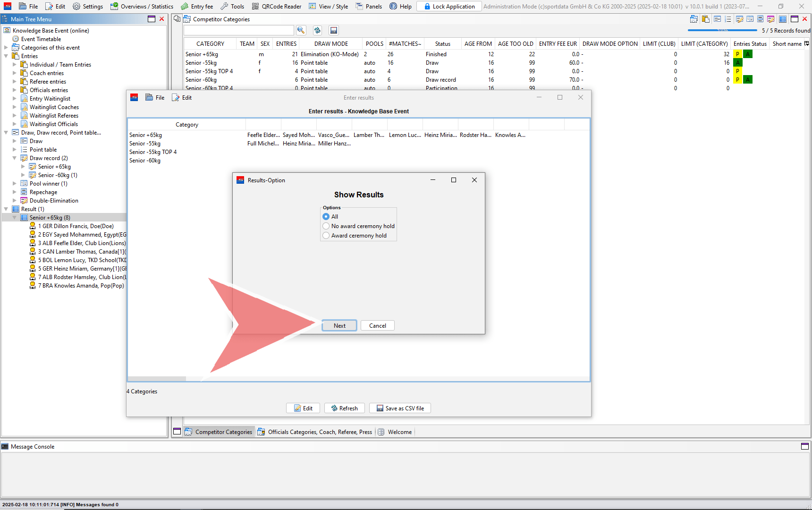The height and width of the screenshot is (510, 812).
Task: Open the column chooser icon beside Short name
Action: 806,43
